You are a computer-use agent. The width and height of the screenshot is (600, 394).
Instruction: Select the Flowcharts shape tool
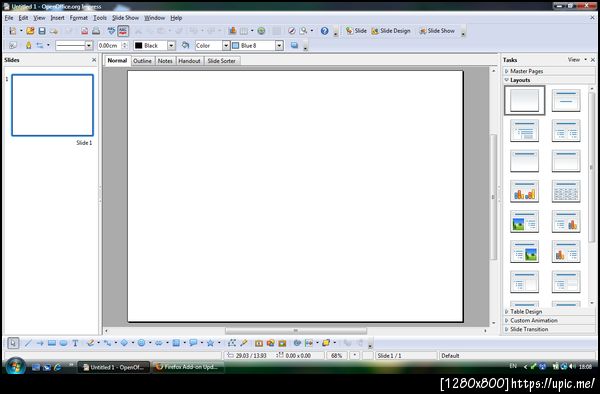[176, 343]
